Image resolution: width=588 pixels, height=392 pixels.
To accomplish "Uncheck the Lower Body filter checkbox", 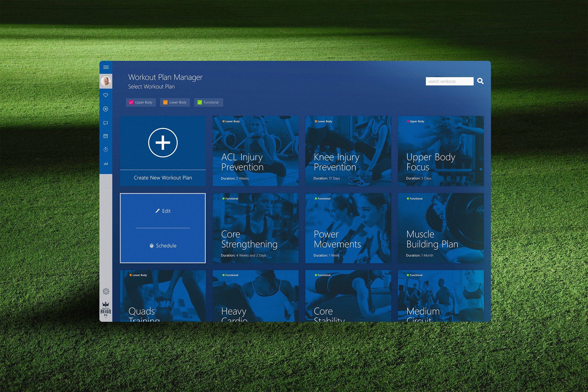I will pos(165,102).
